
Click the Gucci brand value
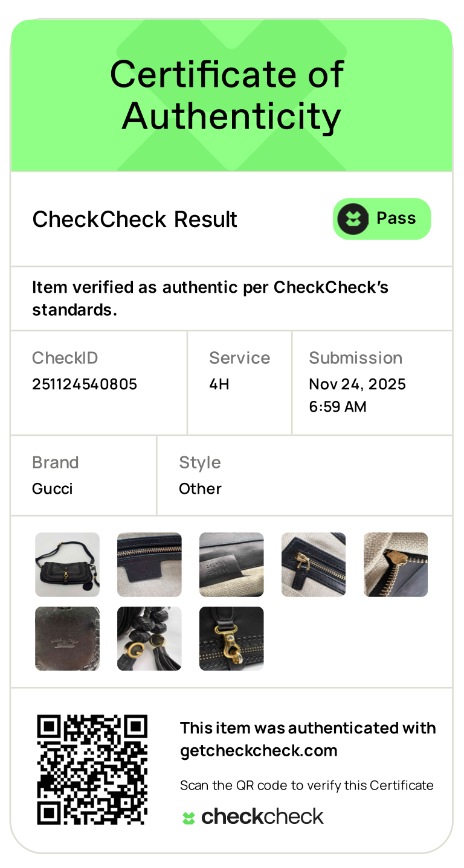[x=53, y=489]
